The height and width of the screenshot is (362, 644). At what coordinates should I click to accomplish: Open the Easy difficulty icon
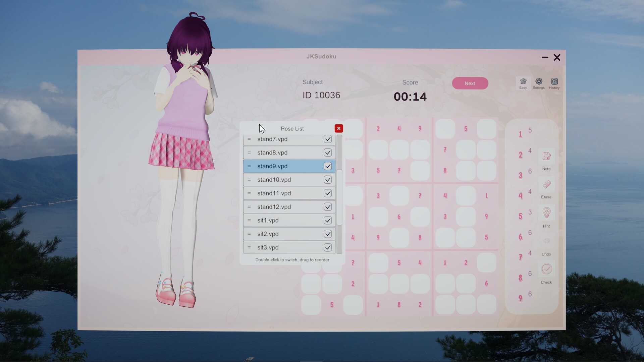(523, 83)
